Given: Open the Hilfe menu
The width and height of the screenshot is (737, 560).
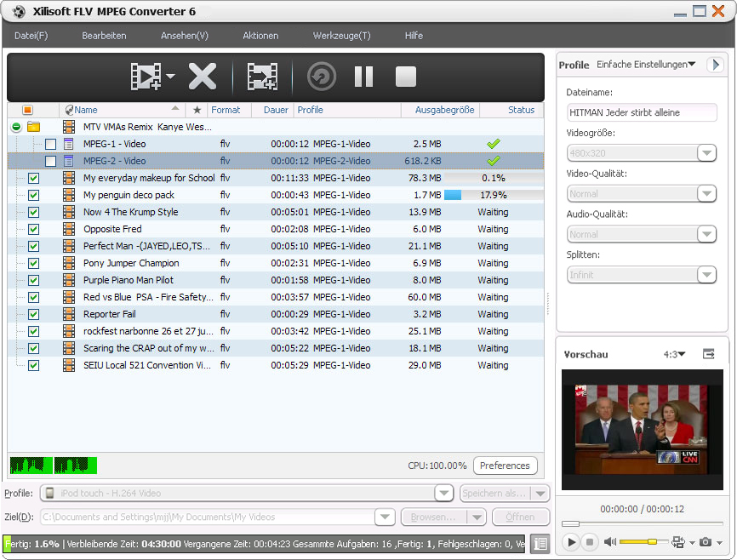Looking at the screenshot, I should point(414,36).
